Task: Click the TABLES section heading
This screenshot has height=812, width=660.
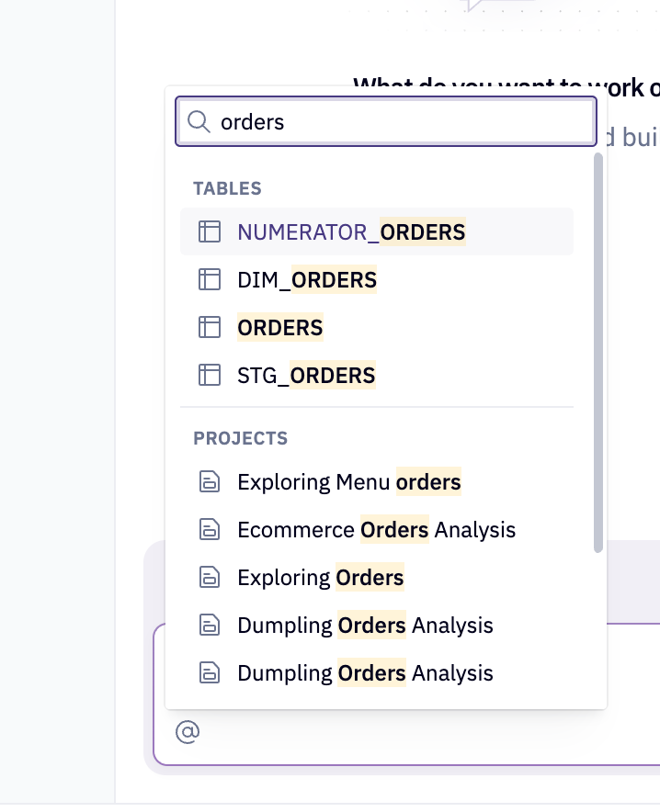Action: point(227,188)
